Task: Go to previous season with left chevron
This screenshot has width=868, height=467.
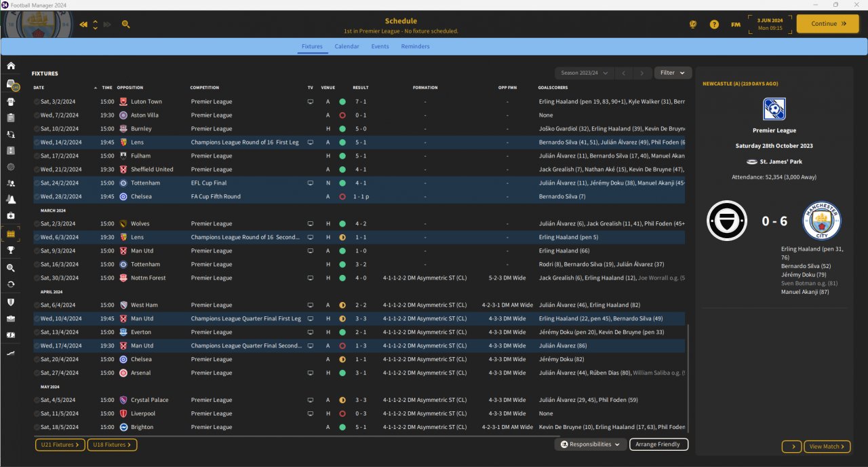Action: 624,73
